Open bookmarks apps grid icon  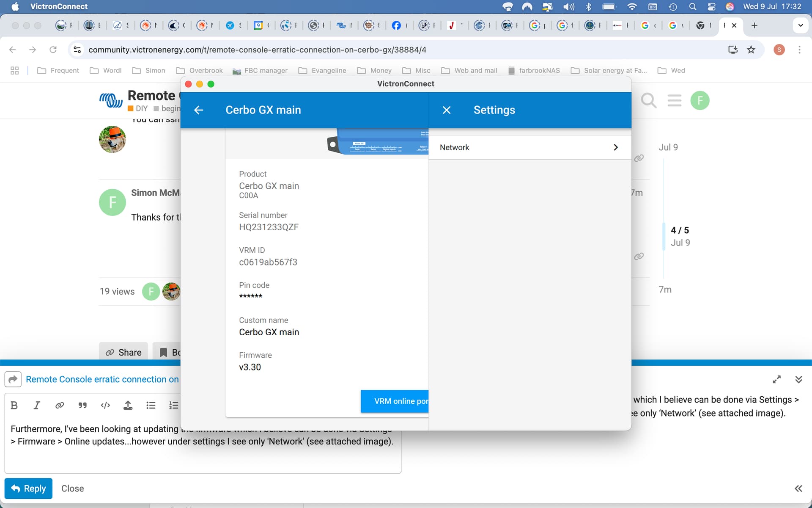14,70
